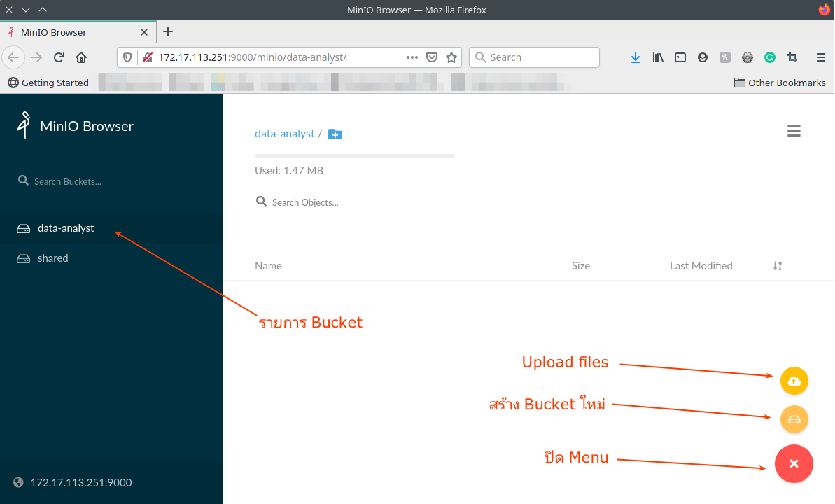Click the yellow Upload files cloud button

[794, 381]
